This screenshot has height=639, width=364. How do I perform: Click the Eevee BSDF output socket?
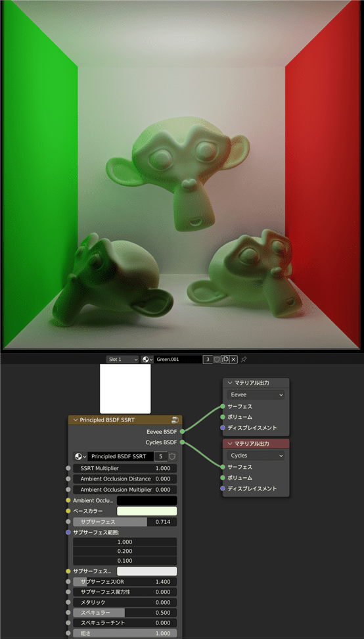click(x=182, y=431)
